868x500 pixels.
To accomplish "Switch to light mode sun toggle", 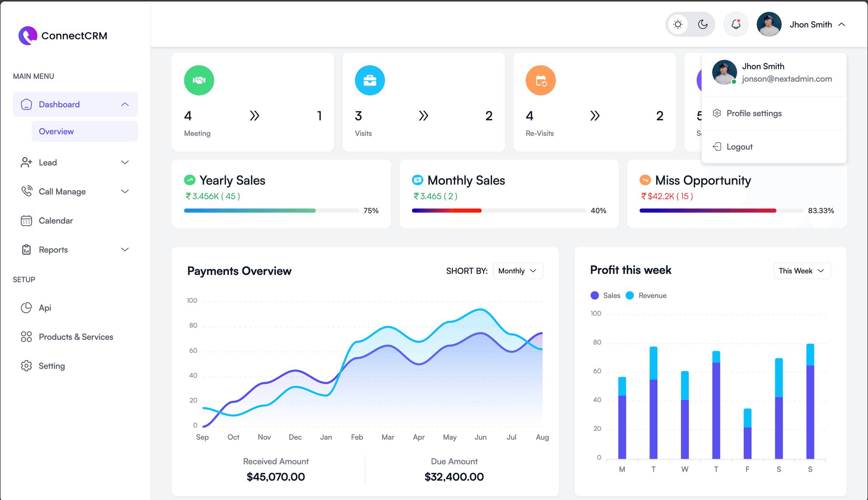I will [x=678, y=25].
